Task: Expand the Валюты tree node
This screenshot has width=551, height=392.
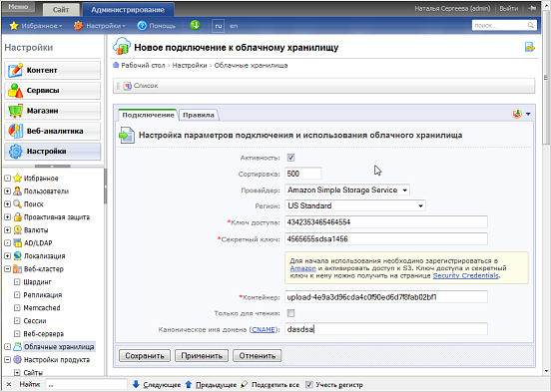Action: click(x=7, y=230)
